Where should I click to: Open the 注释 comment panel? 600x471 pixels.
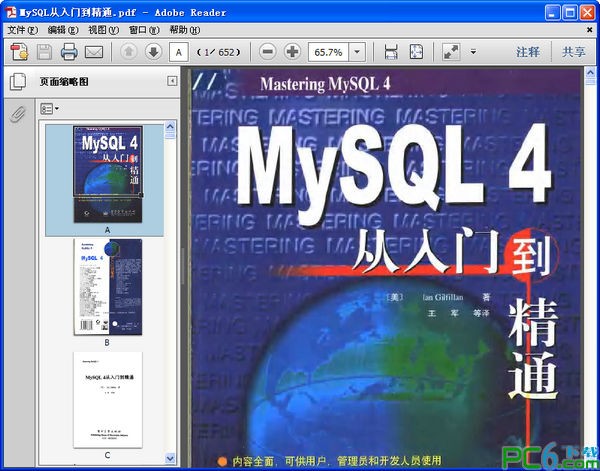tap(528, 52)
